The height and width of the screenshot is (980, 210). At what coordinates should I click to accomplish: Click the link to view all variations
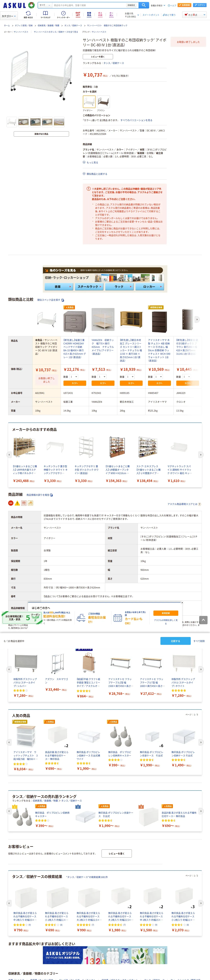pos(136,120)
